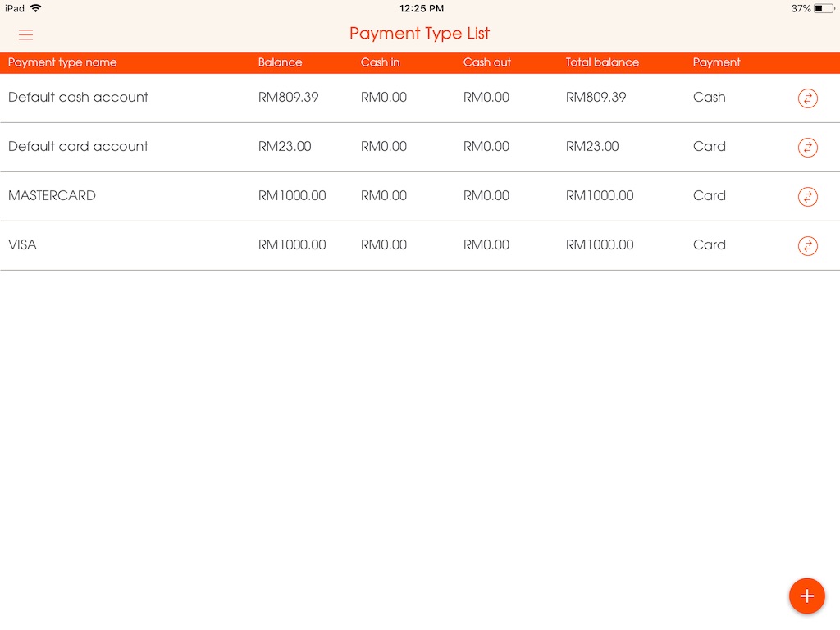The height and width of the screenshot is (630, 840).
Task: Select Cash out RM0.00 for VISA
Action: pyautogui.click(x=486, y=244)
